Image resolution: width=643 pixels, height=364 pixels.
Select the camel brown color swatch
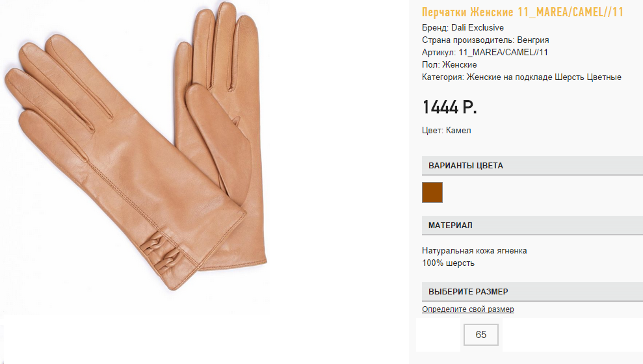coord(432,192)
